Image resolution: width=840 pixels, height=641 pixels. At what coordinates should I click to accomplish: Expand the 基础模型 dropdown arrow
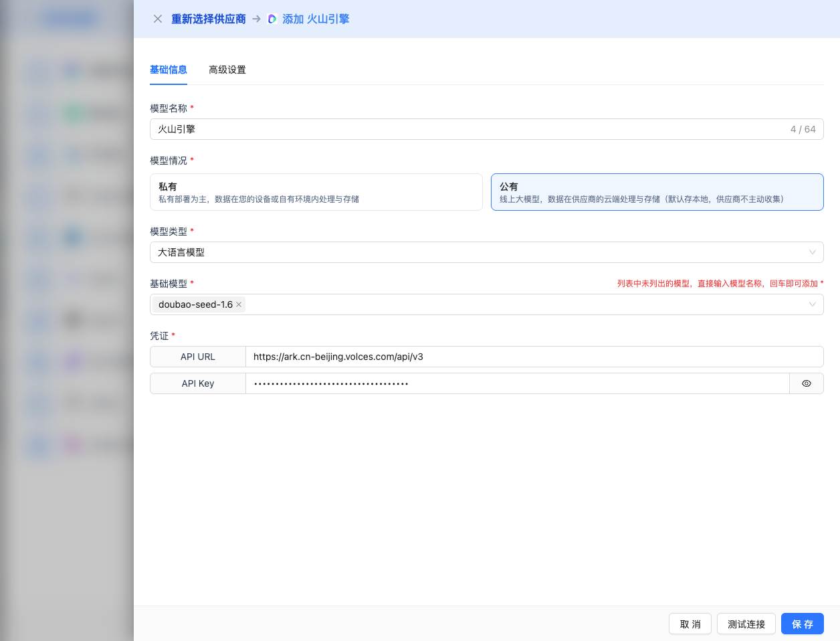pyautogui.click(x=812, y=304)
